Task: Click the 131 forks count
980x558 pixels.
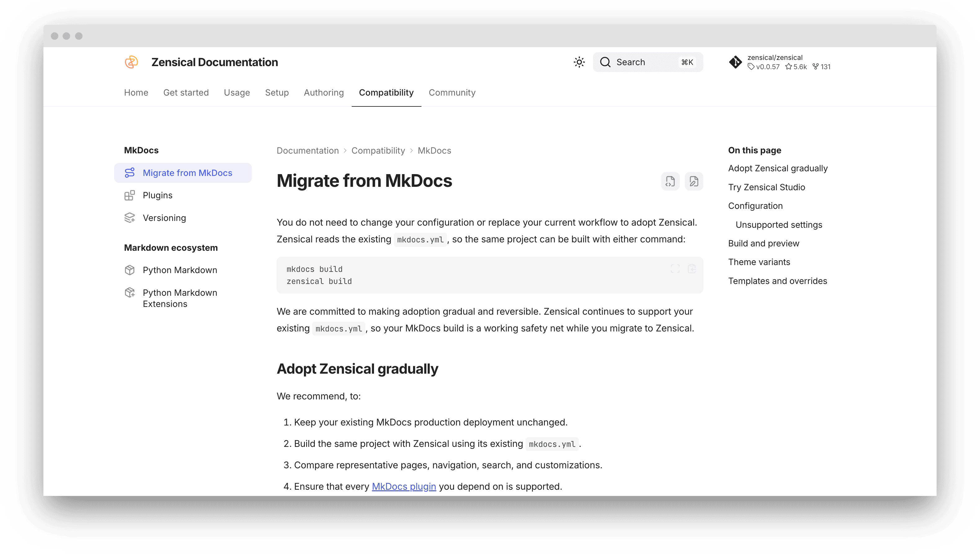Action: 822,67
